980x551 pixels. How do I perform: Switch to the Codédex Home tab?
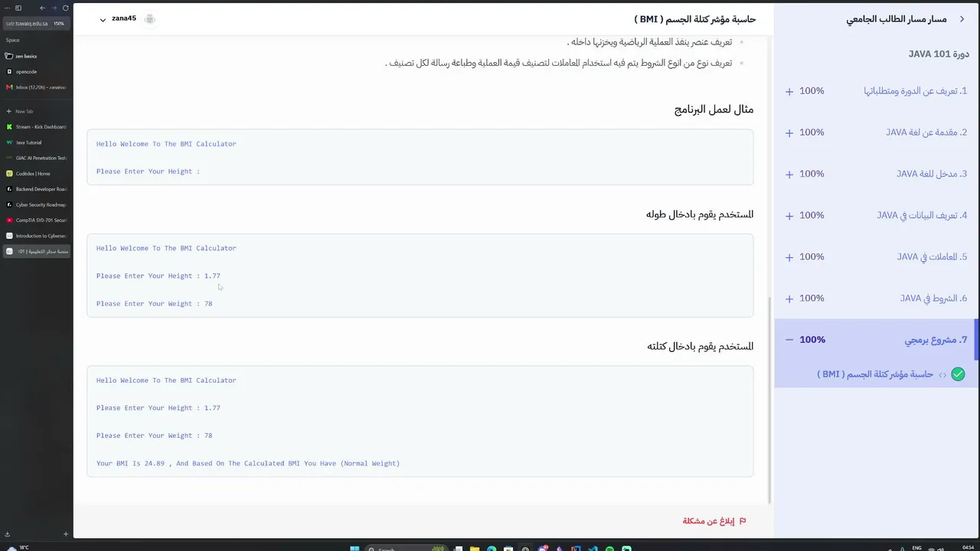pyautogui.click(x=37, y=174)
